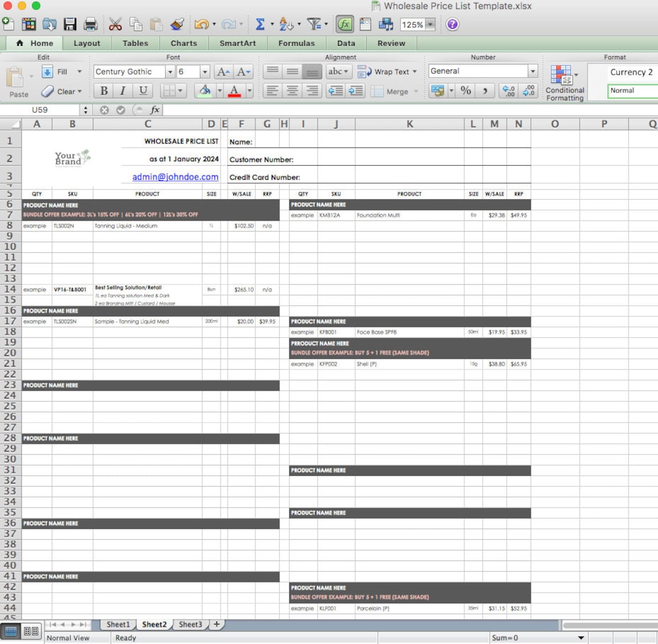Apply the red font color button
Image resolution: width=658 pixels, height=644 pixels.
pyautogui.click(x=234, y=91)
